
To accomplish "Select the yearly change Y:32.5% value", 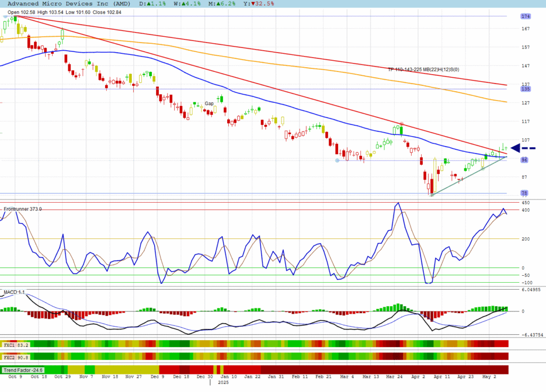I will click(259, 4).
